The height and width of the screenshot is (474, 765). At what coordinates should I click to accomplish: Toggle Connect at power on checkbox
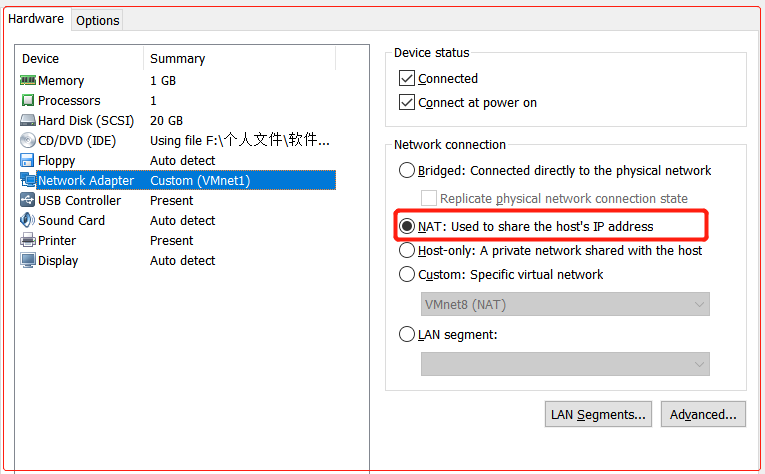point(406,102)
